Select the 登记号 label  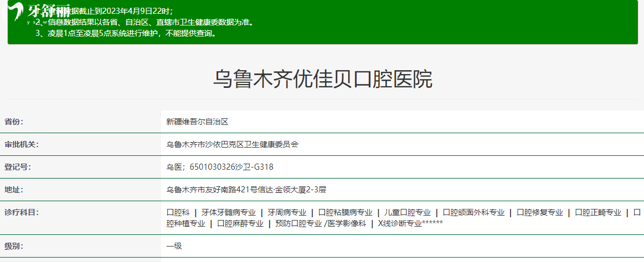(x=18, y=167)
